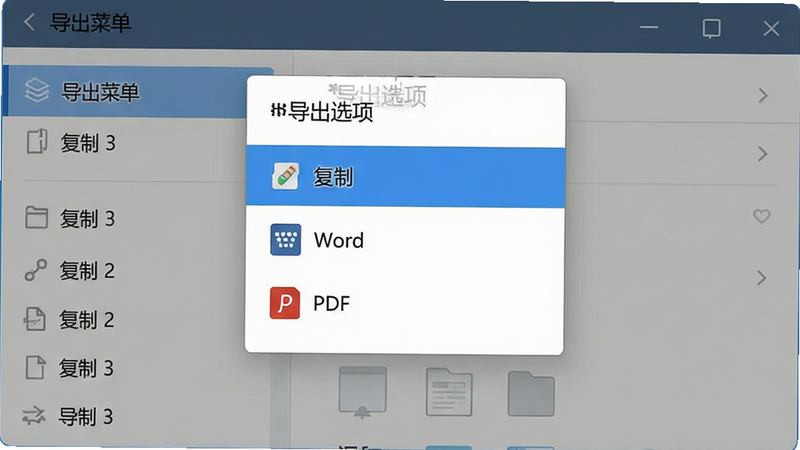The image size is (800, 450).
Task: Click the copy-page icon beside first 复制 3
Action: (x=37, y=142)
